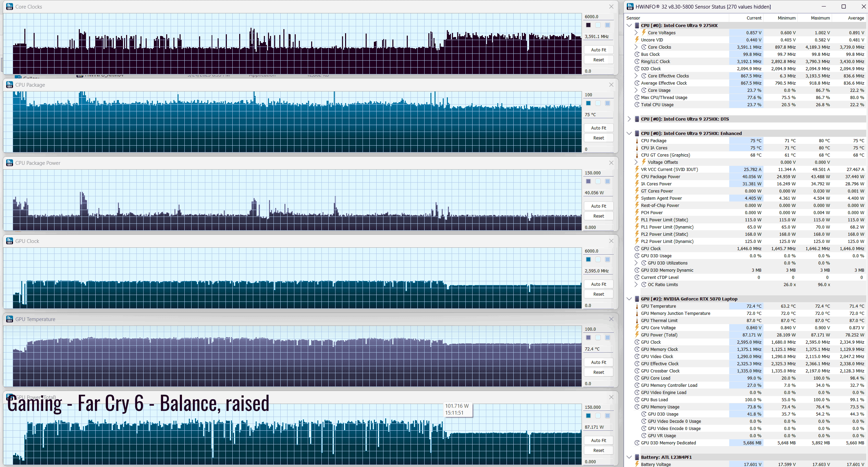
Task: Click thermometer icon next to CPU Package sensor
Action: [637, 140]
